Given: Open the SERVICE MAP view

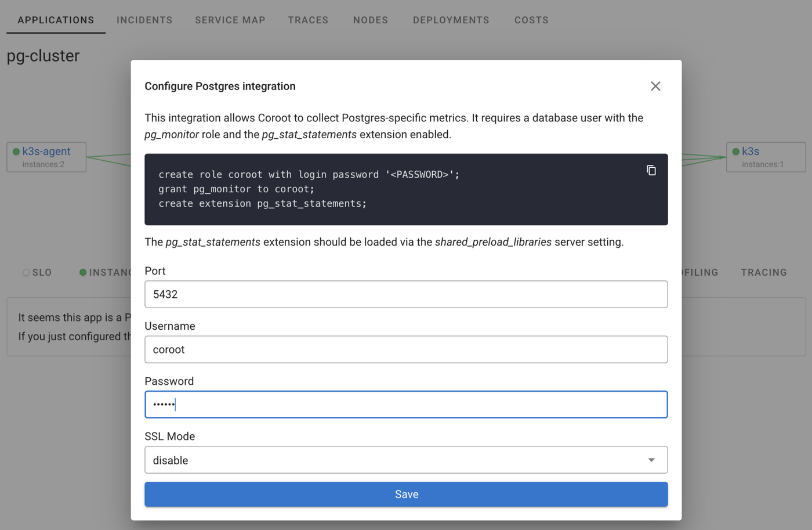Looking at the screenshot, I should (230, 20).
